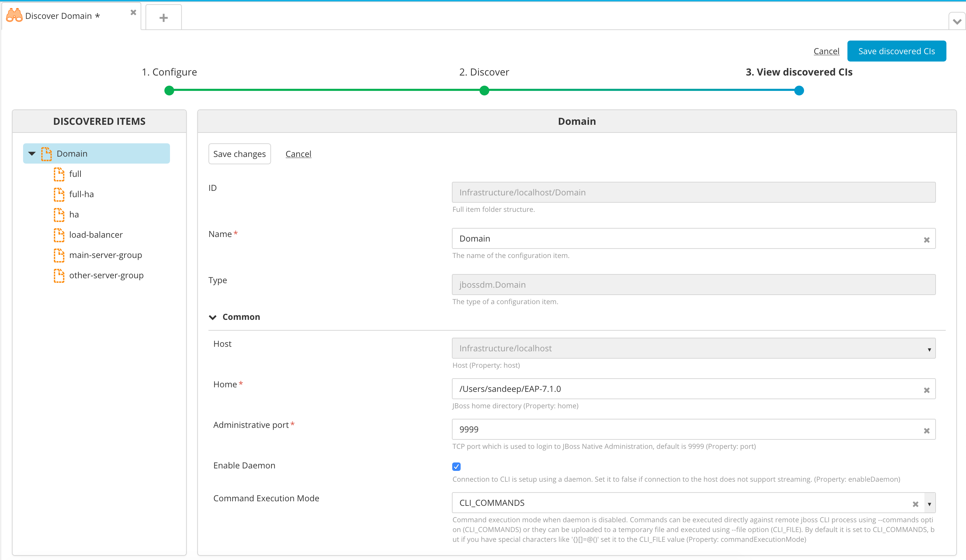
Task: Click the 'main-server-group' item icon
Action: coord(59,255)
